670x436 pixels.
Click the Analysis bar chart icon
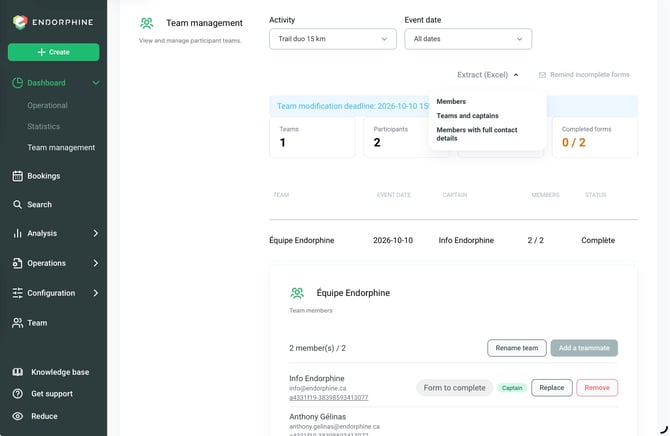click(17, 233)
